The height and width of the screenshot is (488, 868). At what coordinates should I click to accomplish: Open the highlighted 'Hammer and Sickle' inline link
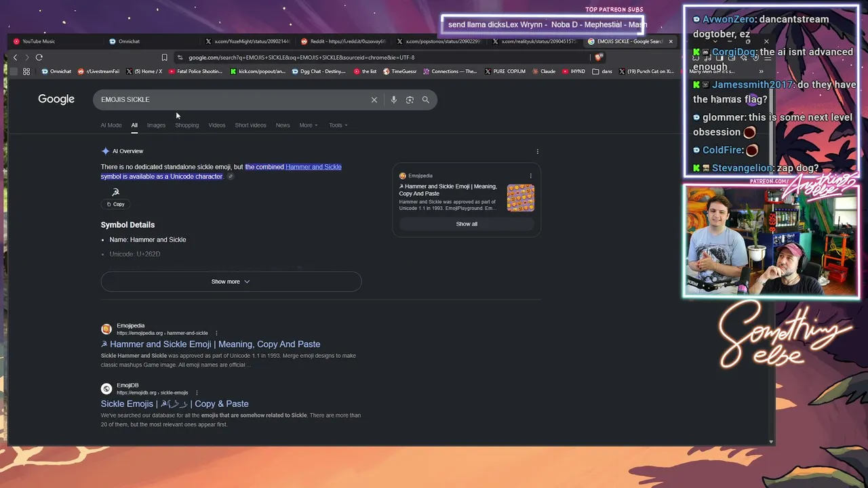313,167
